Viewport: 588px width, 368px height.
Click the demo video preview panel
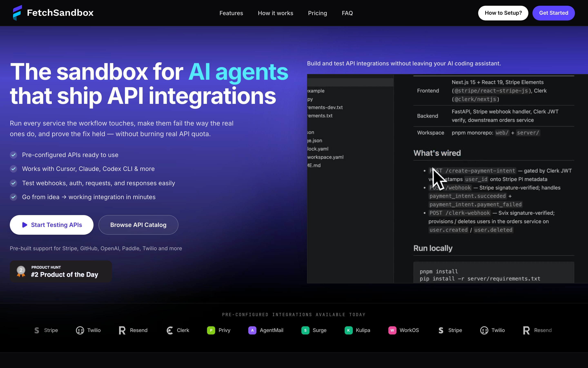(x=447, y=178)
